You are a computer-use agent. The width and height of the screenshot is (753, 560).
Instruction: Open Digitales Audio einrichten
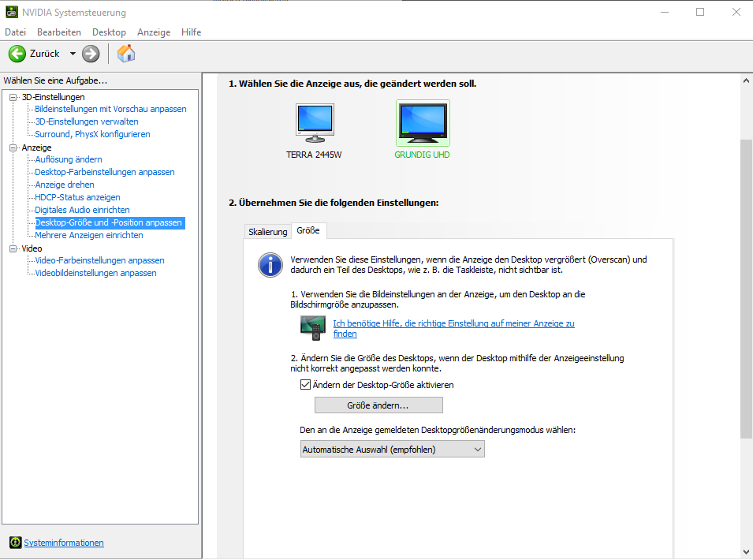click(82, 210)
